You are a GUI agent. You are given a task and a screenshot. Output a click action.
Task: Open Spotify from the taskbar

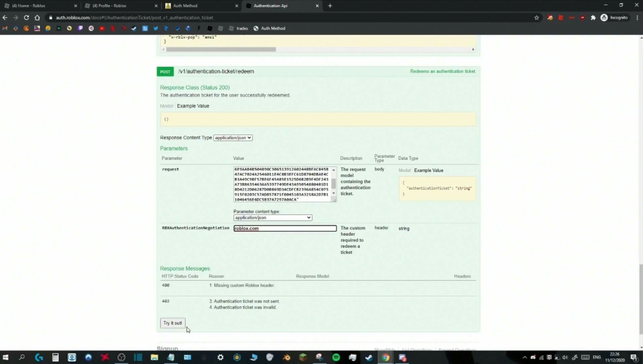[x=336, y=357]
